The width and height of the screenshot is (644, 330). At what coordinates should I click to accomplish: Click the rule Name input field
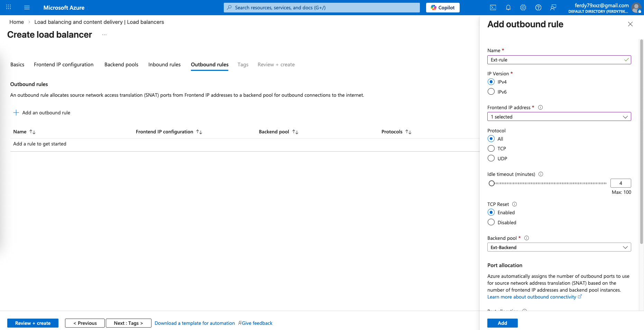pos(555,60)
